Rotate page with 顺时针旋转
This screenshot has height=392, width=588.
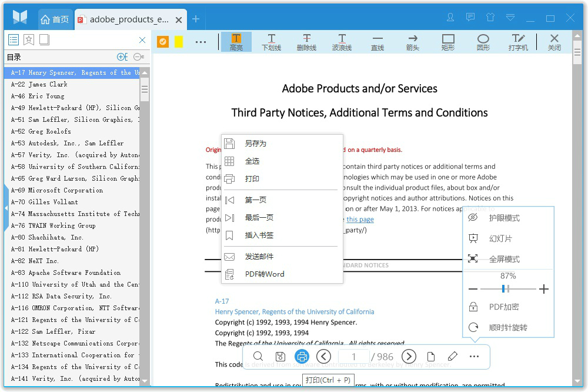508,327
